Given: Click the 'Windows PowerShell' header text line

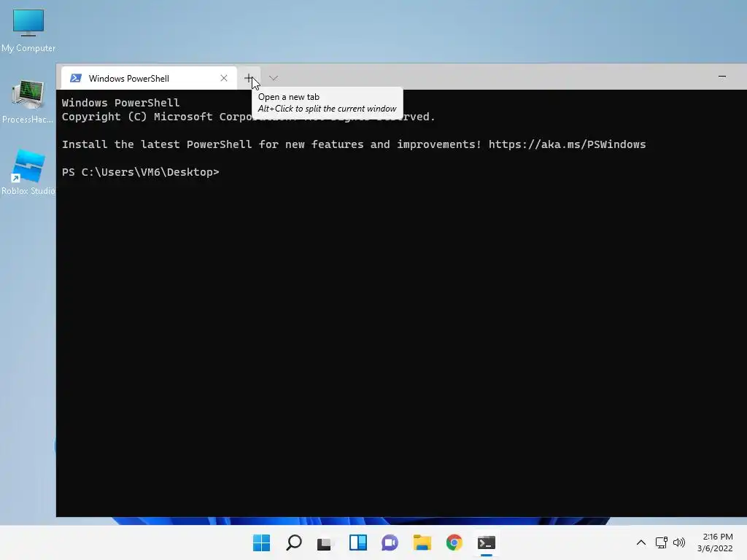Looking at the screenshot, I should 120,103.
